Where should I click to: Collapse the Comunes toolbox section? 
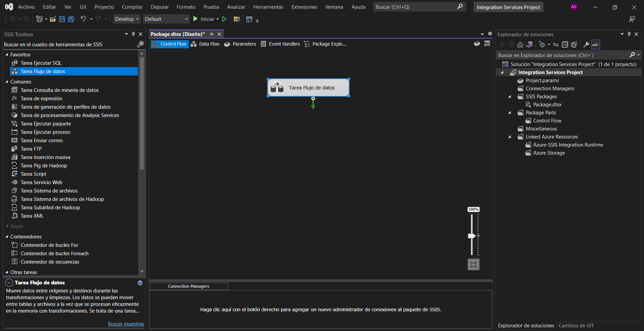(x=7, y=82)
